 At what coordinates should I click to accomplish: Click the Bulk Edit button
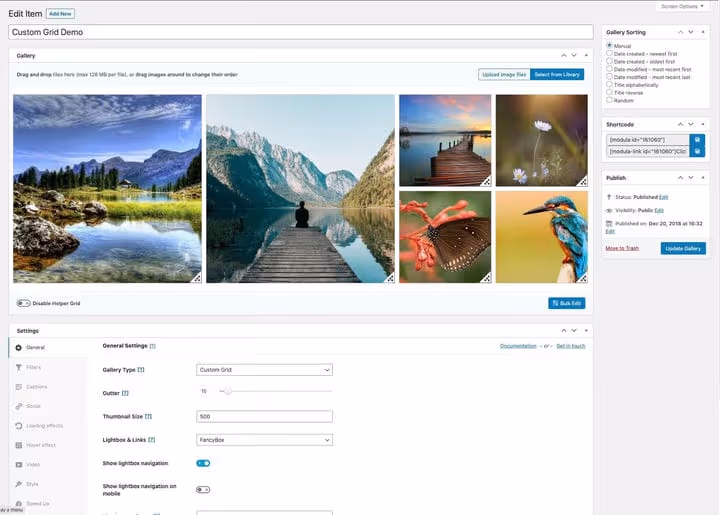pyautogui.click(x=567, y=303)
